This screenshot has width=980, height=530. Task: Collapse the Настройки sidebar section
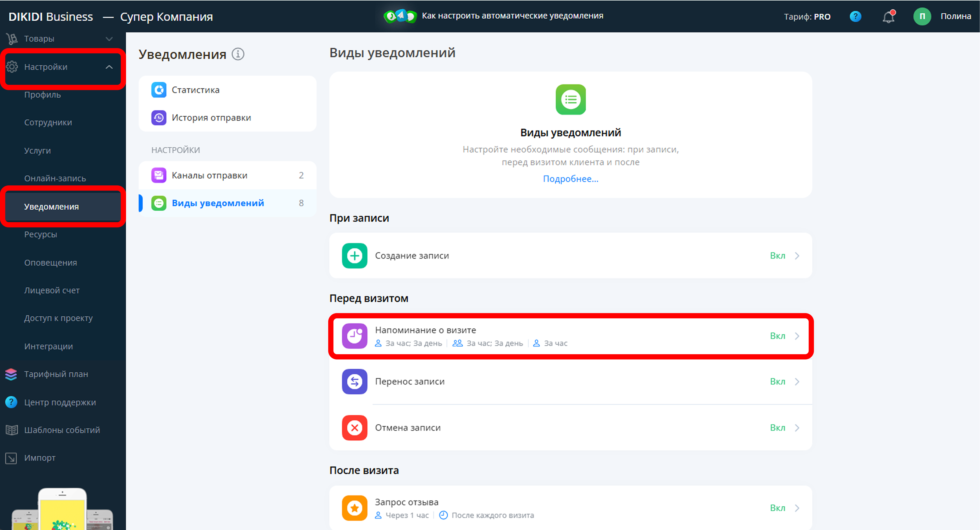pos(109,67)
